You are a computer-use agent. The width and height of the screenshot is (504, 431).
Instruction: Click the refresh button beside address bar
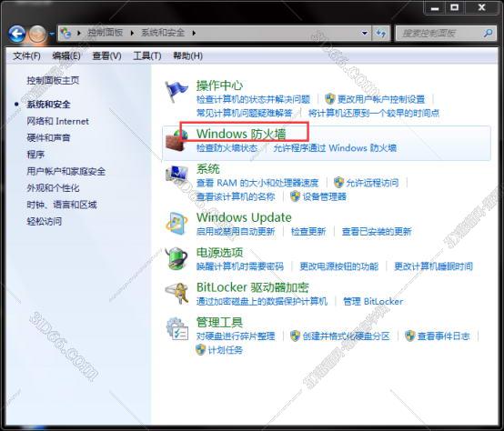coord(381,33)
